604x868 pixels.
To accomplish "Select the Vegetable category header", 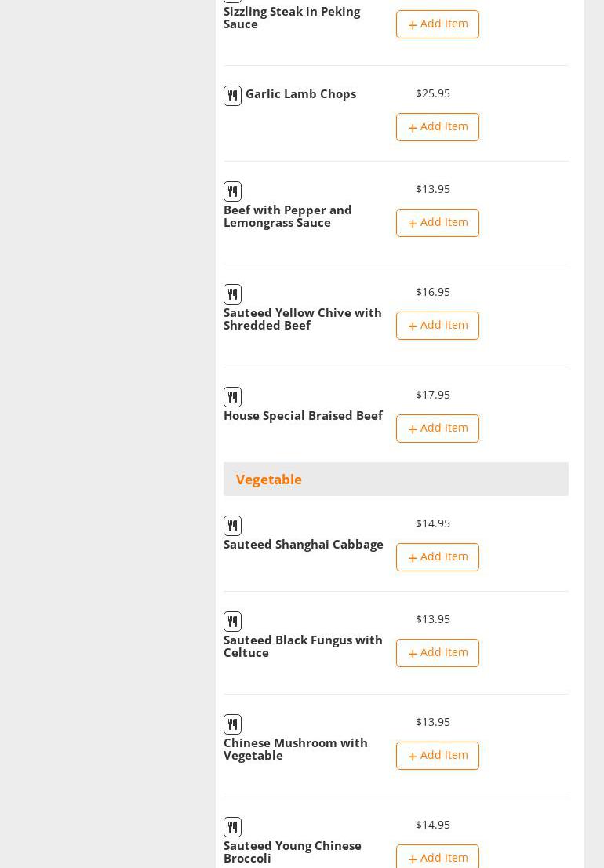I will tap(269, 480).
